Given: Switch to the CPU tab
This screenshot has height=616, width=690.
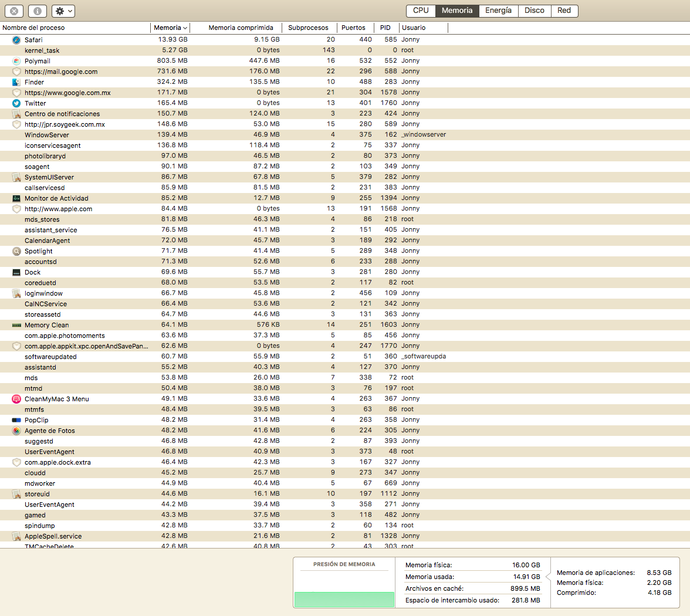Looking at the screenshot, I should (421, 11).
